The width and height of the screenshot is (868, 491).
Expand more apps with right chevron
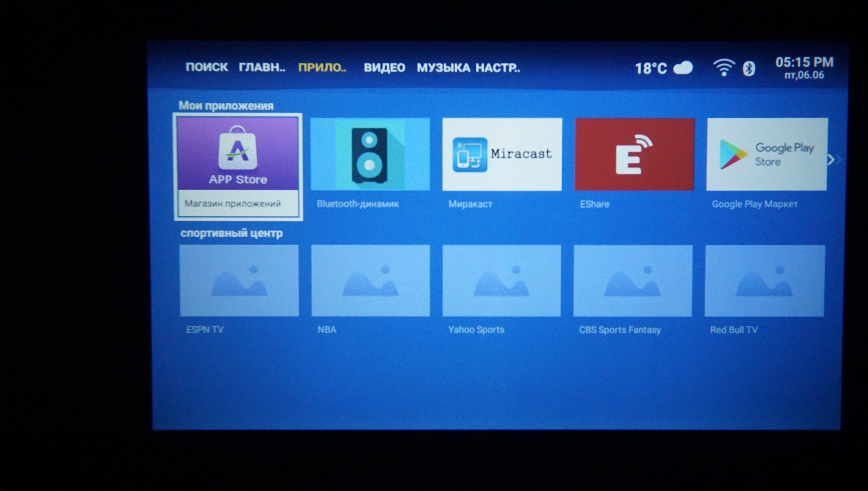click(833, 160)
